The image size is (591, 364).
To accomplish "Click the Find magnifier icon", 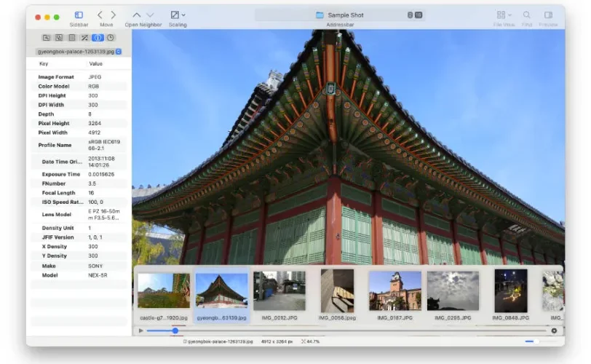I will (526, 15).
